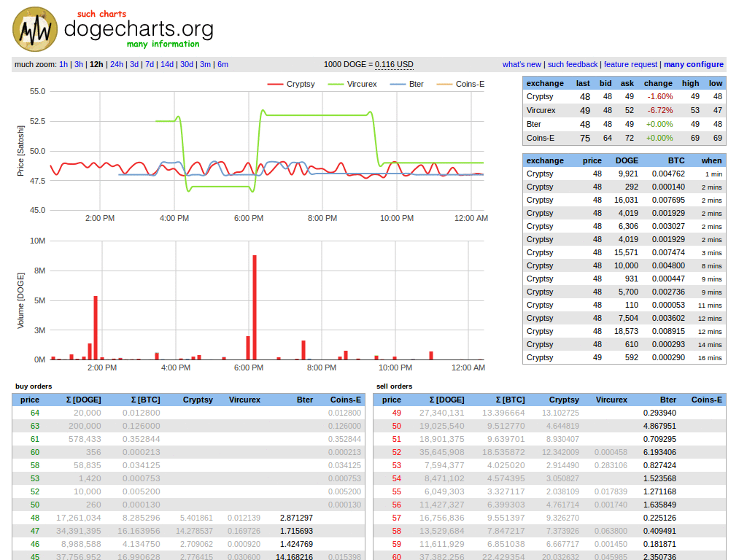747x560 pixels.
Task: Click the red Cryptsy legend line
Action: [275, 85]
